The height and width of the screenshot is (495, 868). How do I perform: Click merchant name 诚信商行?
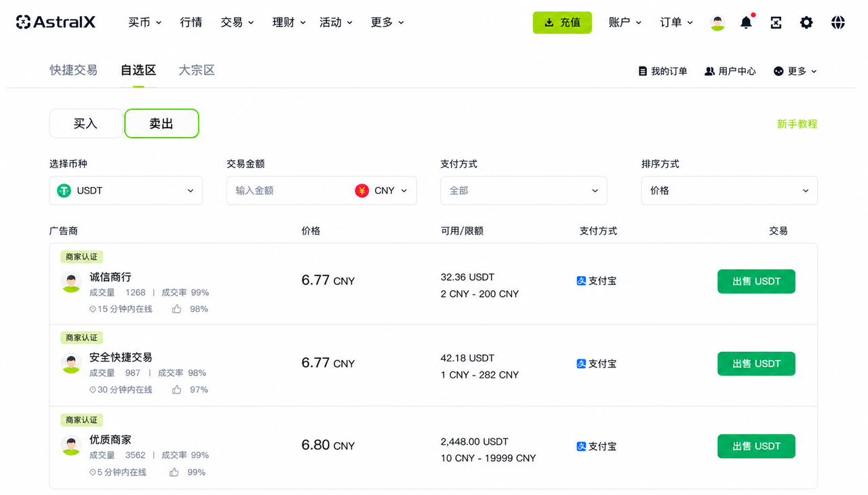pyautogui.click(x=111, y=277)
